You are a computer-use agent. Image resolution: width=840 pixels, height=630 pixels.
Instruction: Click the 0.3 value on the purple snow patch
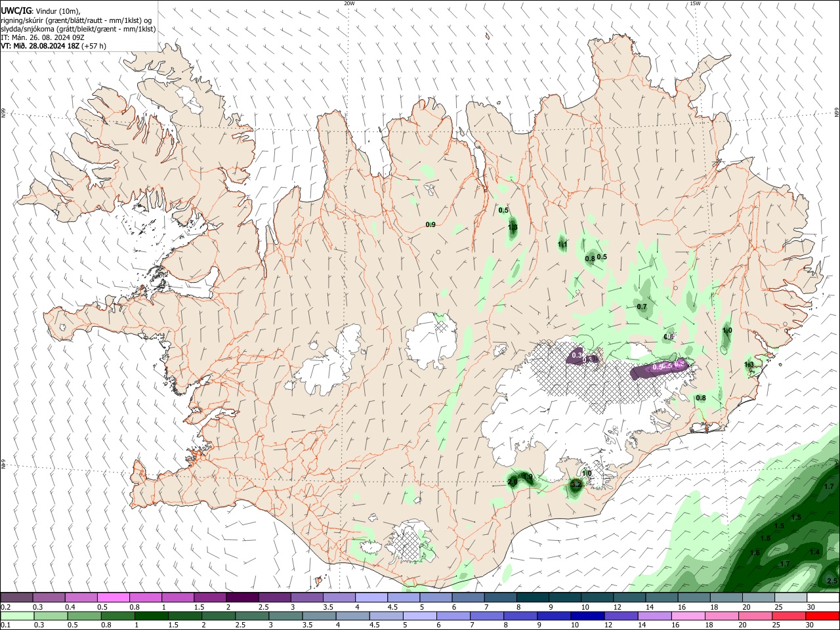577,355
